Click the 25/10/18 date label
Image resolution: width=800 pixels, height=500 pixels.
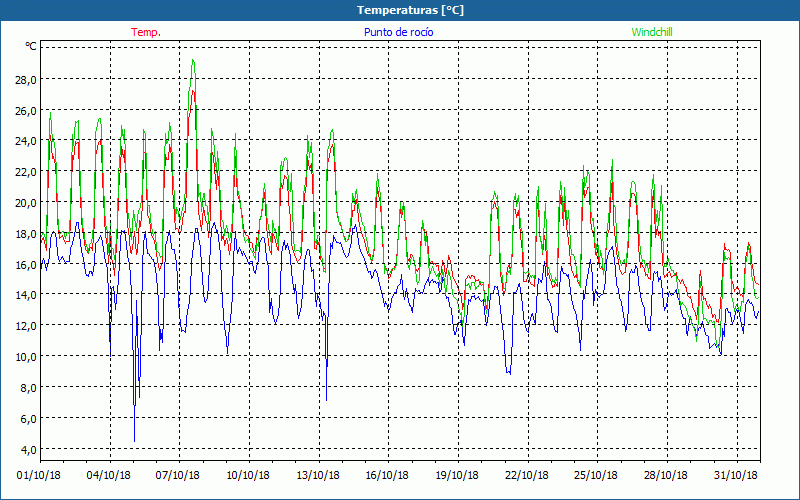(596, 476)
